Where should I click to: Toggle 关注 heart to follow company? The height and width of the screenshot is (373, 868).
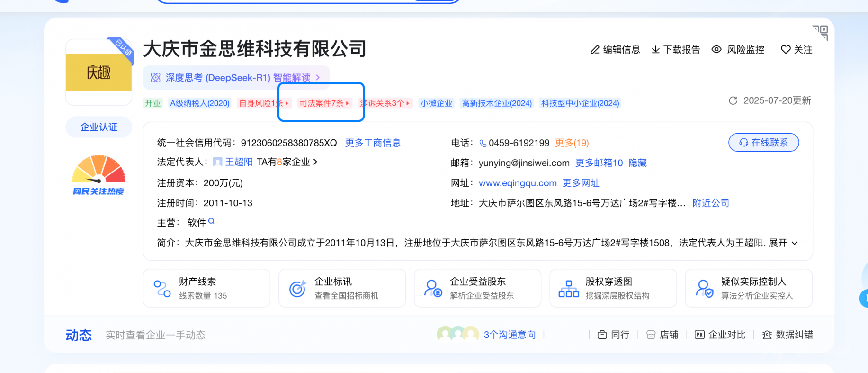[x=785, y=50]
